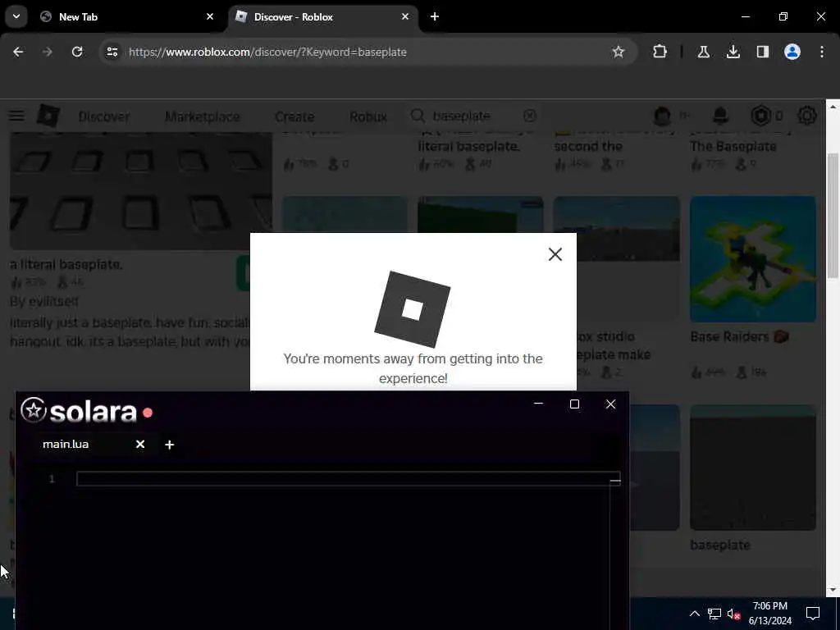The width and height of the screenshot is (840, 630).
Task: Open Robux in Roblox navigation
Action: (368, 116)
